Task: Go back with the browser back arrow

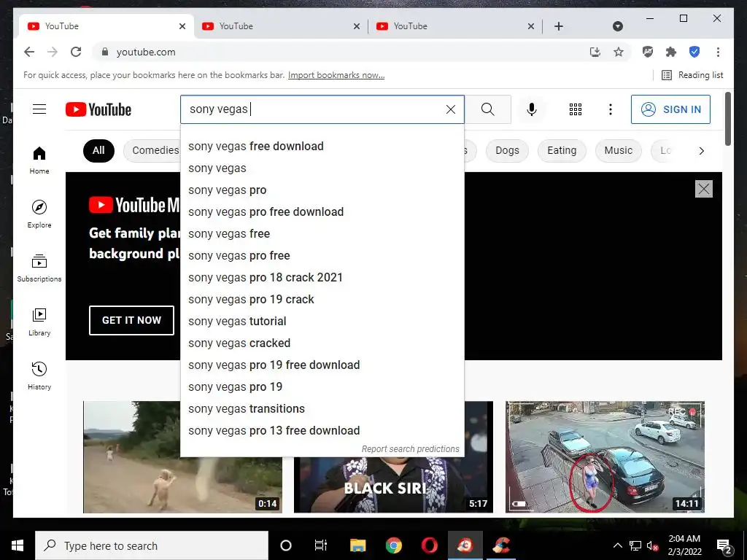Action: [x=29, y=52]
